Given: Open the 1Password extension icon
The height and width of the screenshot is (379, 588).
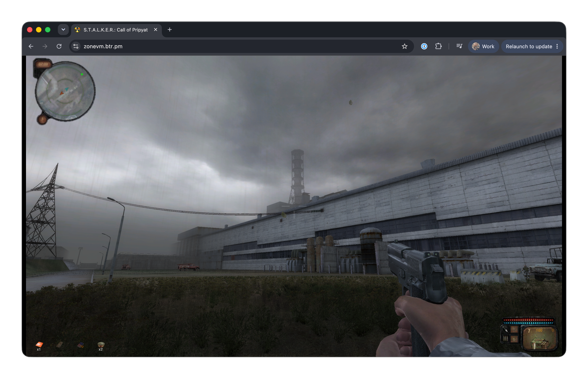Looking at the screenshot, I should click(x=424, y=46).
